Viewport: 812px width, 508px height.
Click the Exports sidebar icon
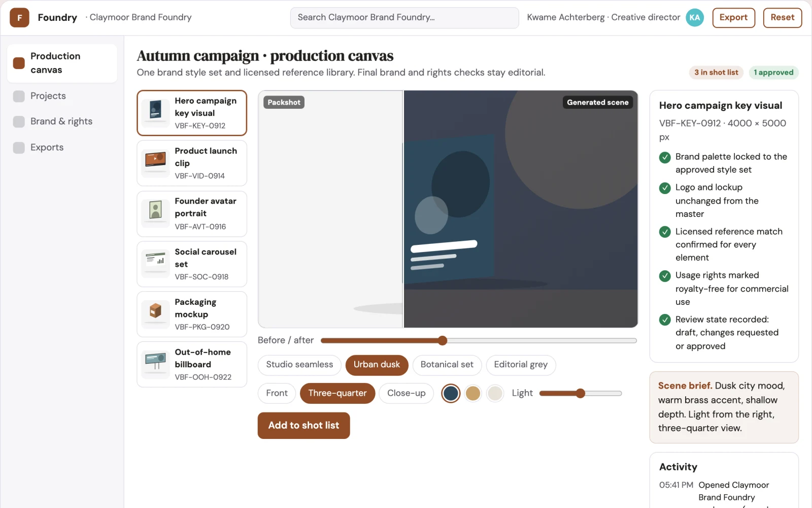(19, 147)
